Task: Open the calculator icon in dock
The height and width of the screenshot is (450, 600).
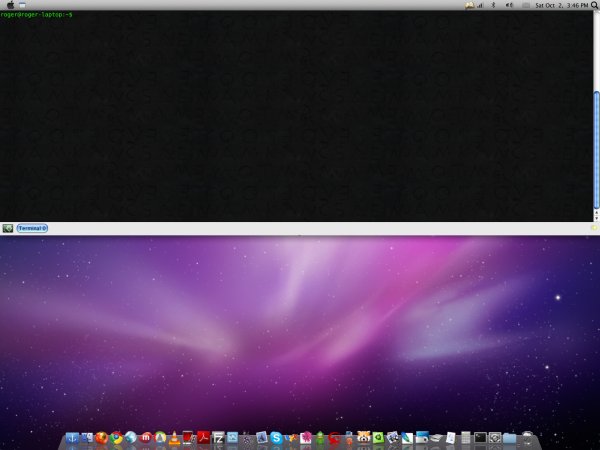Action: click(x=466, y=437)
